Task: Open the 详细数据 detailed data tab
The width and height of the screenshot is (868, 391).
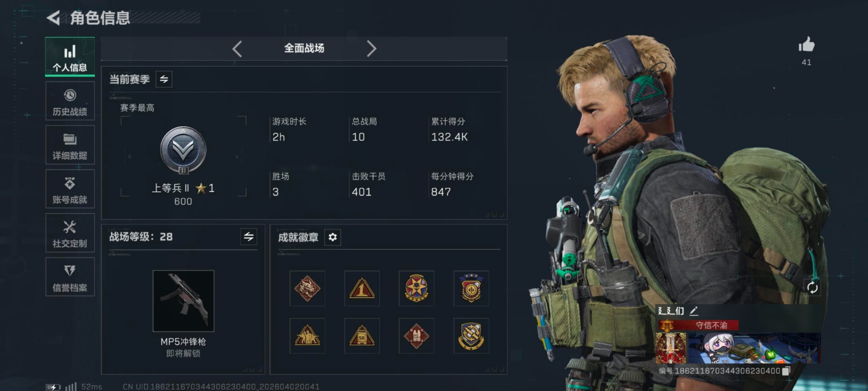Action: click(70, 145)
